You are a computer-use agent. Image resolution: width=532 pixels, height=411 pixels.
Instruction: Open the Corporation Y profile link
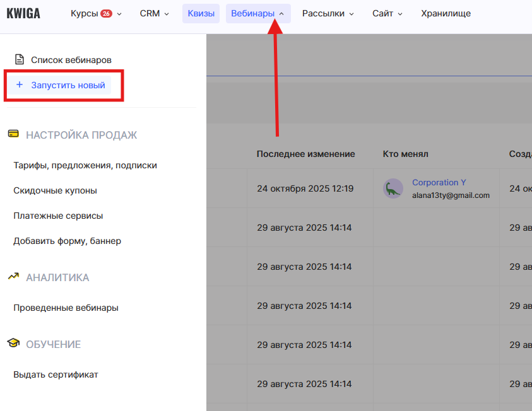(439, 183)
